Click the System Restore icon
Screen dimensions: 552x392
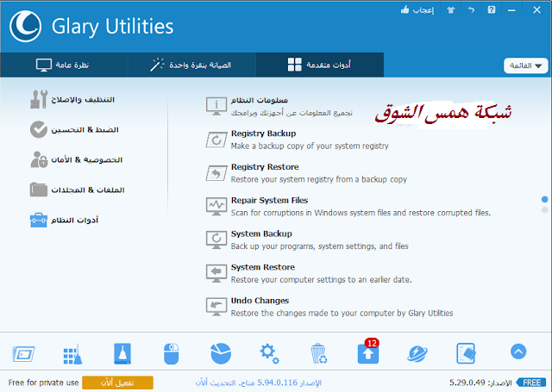click(216, 273)
